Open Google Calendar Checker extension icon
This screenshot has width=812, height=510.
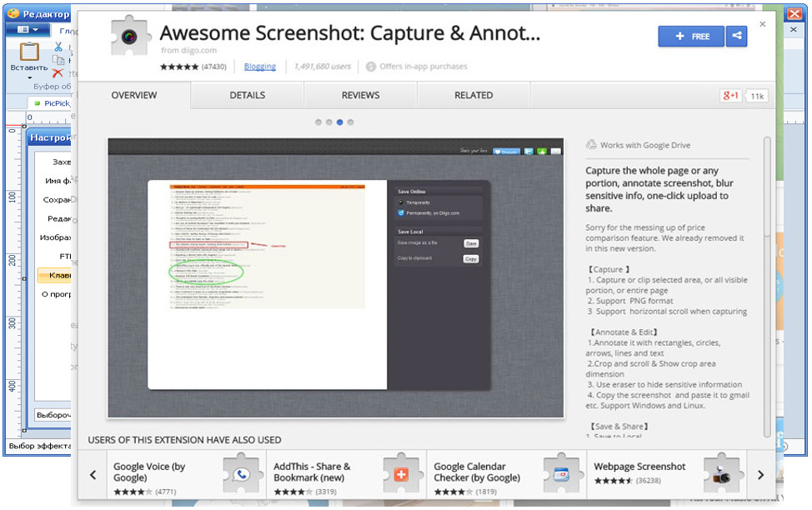coord(562,474)
